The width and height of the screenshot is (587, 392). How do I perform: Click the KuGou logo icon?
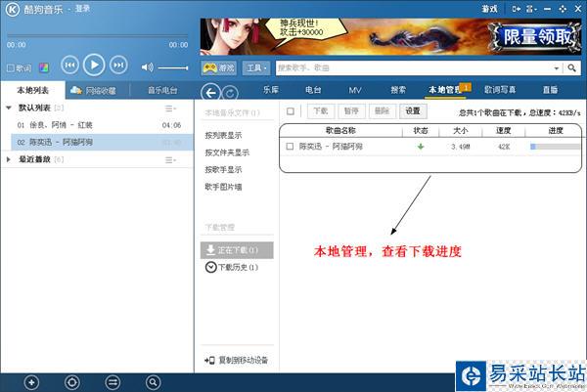click(13, 10)
